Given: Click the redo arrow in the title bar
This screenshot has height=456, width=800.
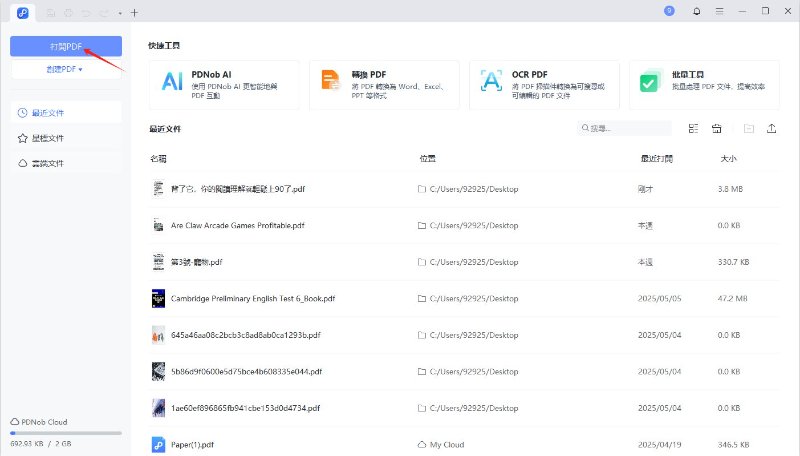Looking at the screenshot, I should coord(104,13).
